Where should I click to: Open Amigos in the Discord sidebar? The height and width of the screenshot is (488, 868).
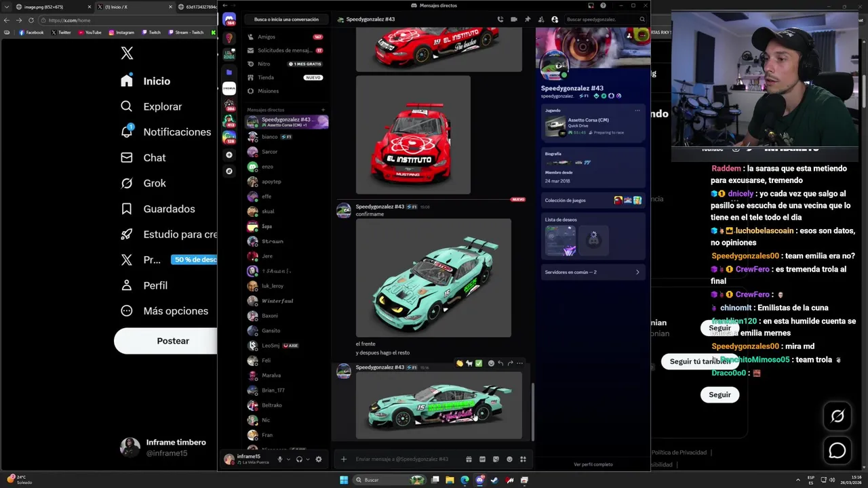tap(285, 37)
